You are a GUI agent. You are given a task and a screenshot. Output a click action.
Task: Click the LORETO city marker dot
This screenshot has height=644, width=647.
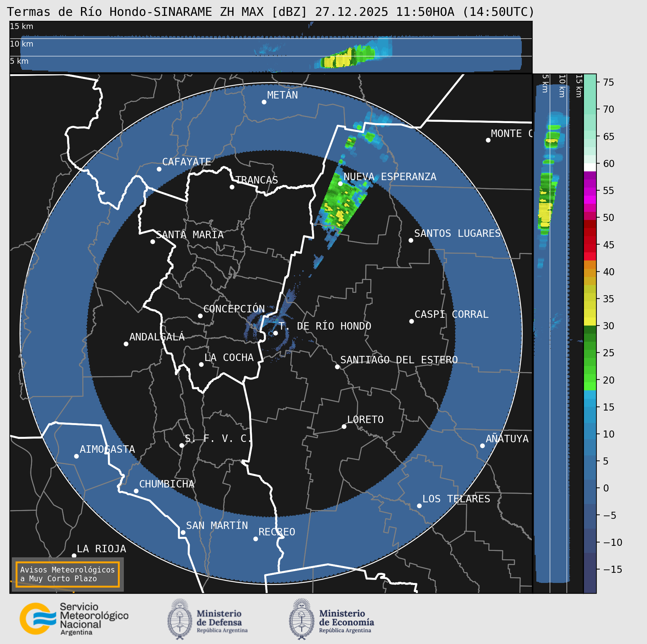click(344, 426)
